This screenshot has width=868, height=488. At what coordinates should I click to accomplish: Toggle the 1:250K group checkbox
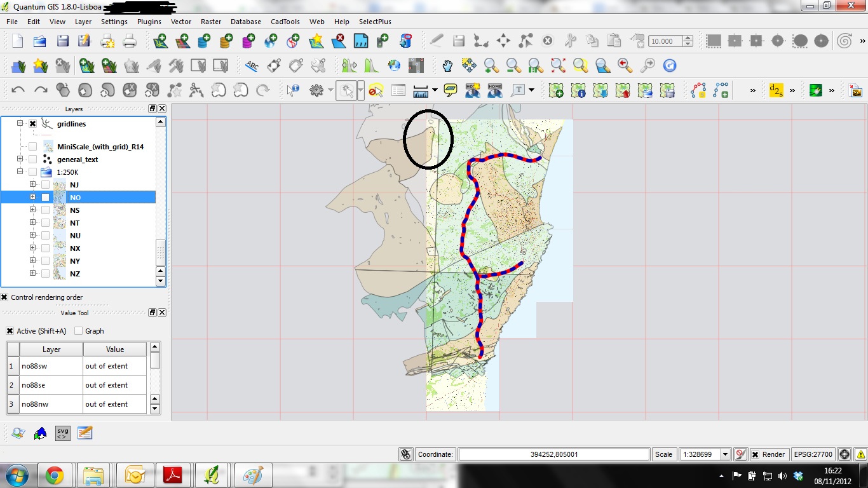click(32, 172)
